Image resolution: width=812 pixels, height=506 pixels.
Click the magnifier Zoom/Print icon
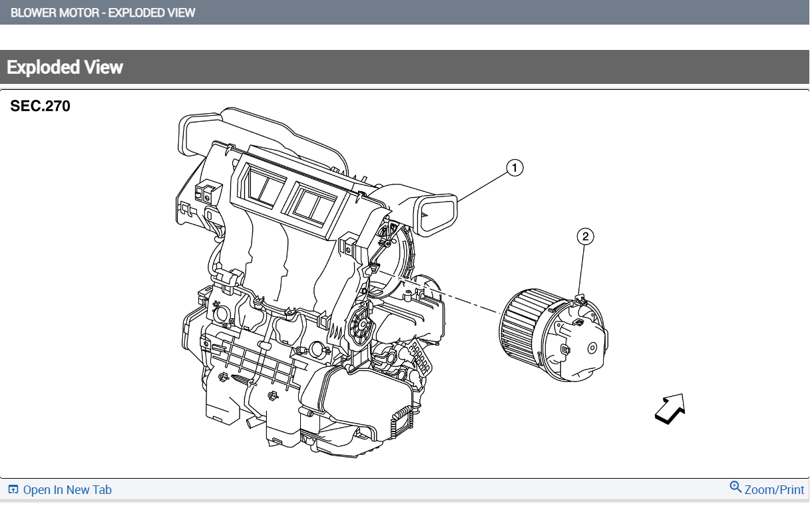tap(735, 487)
